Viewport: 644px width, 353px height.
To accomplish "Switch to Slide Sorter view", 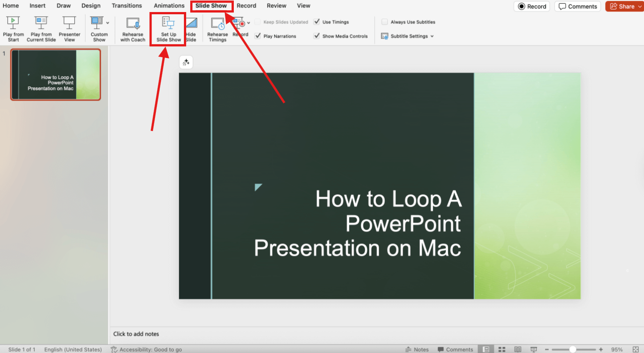I will click(x=502, y=349).
